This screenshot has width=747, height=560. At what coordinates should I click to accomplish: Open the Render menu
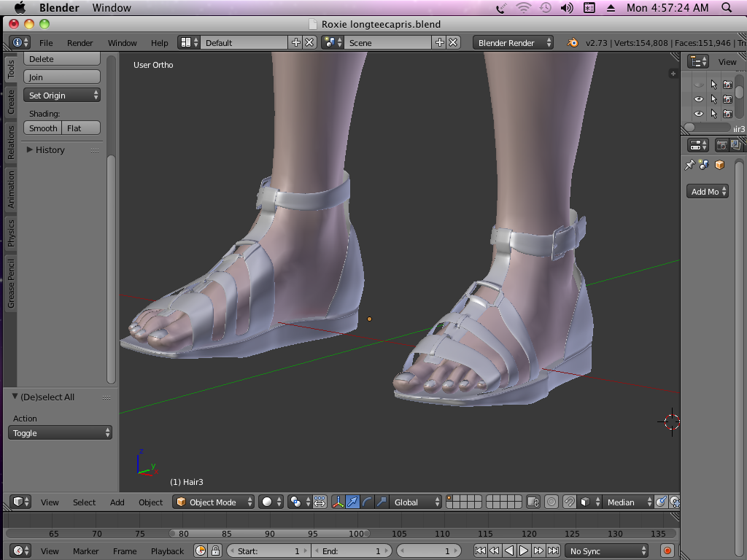pyautogui.click(x=80, y=43)
